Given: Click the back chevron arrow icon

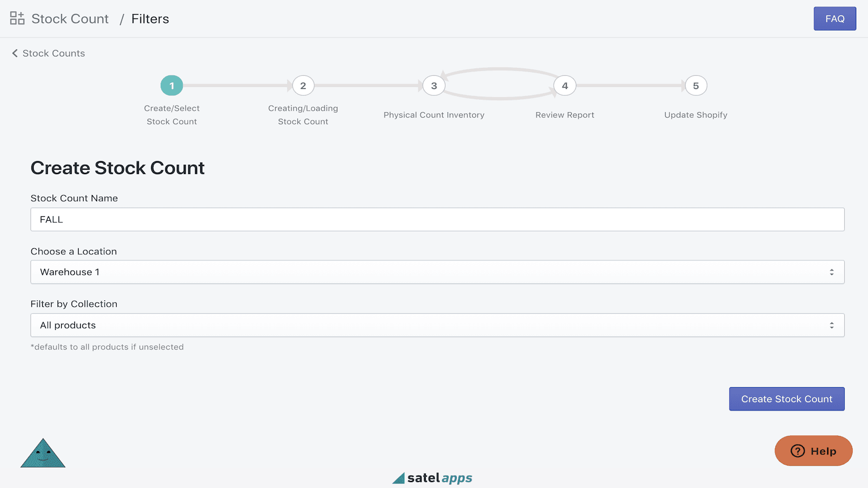Looking at the screenshot, I should point(14,53).
